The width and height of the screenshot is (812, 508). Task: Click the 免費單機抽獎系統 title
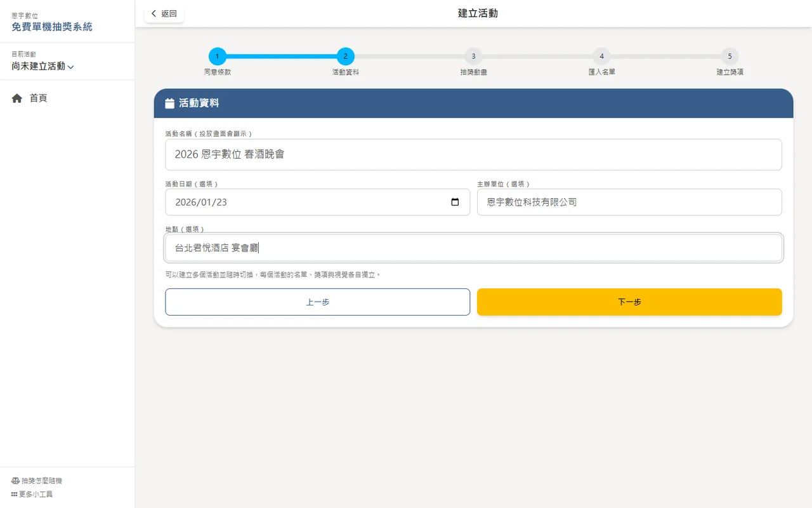tap(52, 27)
